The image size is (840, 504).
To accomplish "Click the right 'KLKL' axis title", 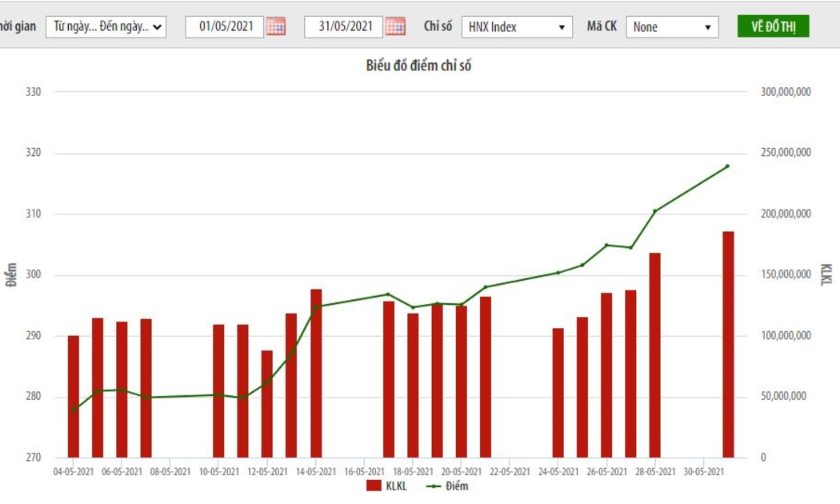I will tap(826, 274).
